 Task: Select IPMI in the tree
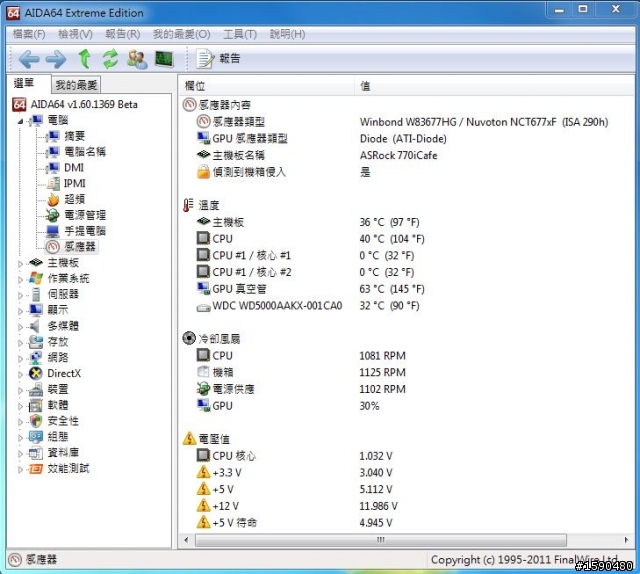click(75, 184)
